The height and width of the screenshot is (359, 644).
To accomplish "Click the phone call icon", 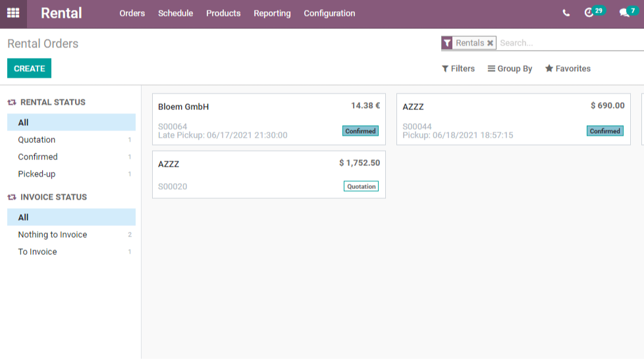I will 566,13.
